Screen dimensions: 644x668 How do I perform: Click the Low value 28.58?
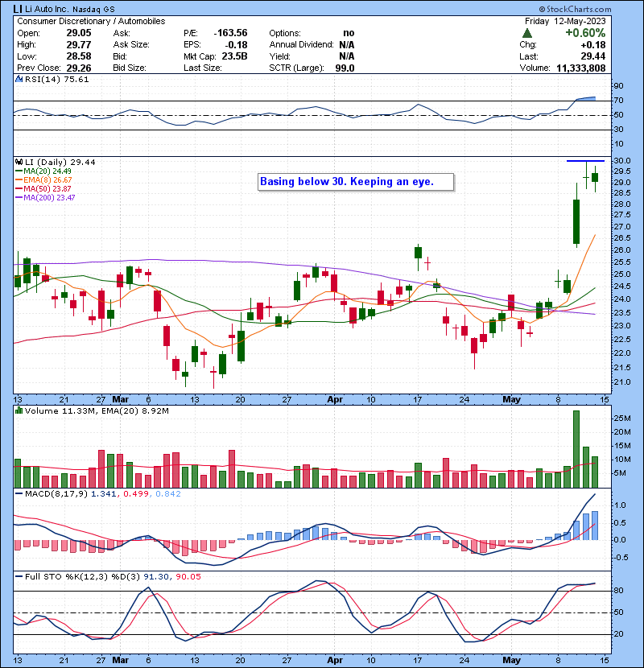tap(79, 56)
